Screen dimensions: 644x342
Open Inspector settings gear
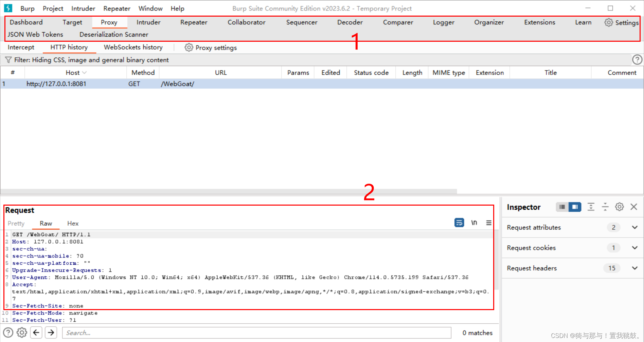coord(620,207)
